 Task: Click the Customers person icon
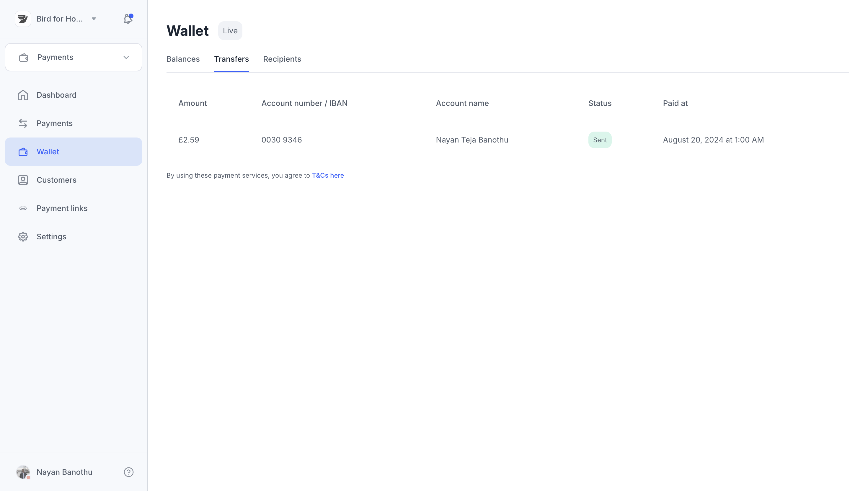coord(23,180)
